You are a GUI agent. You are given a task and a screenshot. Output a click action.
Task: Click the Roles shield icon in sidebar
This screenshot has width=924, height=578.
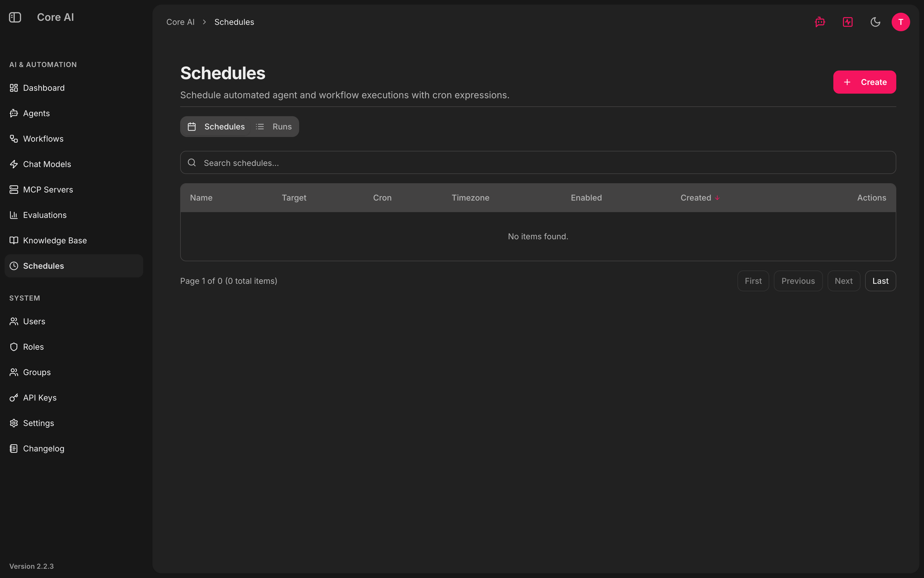coord(14,347)
